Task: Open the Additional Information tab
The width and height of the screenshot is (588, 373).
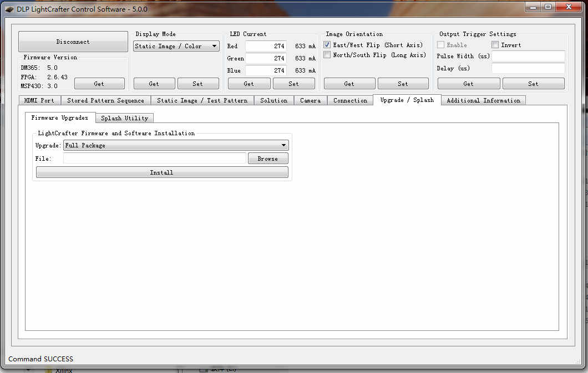Action: 484,100
